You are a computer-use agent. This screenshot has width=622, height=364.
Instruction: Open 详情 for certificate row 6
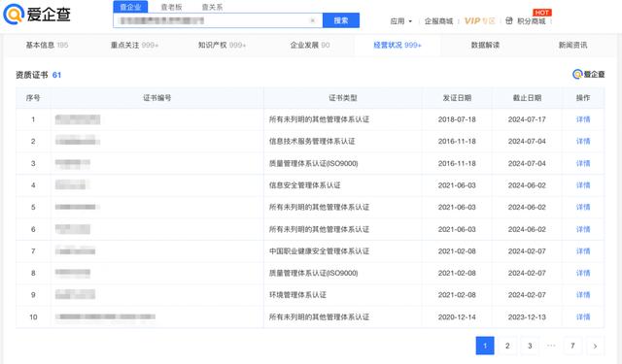(583, 229)
